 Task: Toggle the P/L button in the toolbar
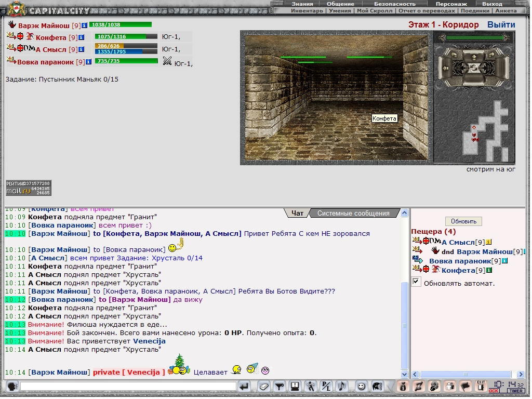(x=326, y=387)
